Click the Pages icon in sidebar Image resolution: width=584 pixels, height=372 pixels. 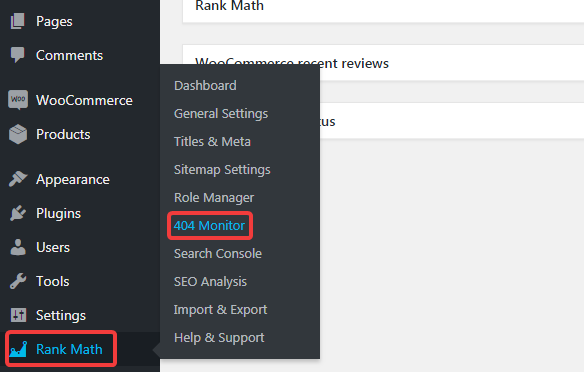18,21
